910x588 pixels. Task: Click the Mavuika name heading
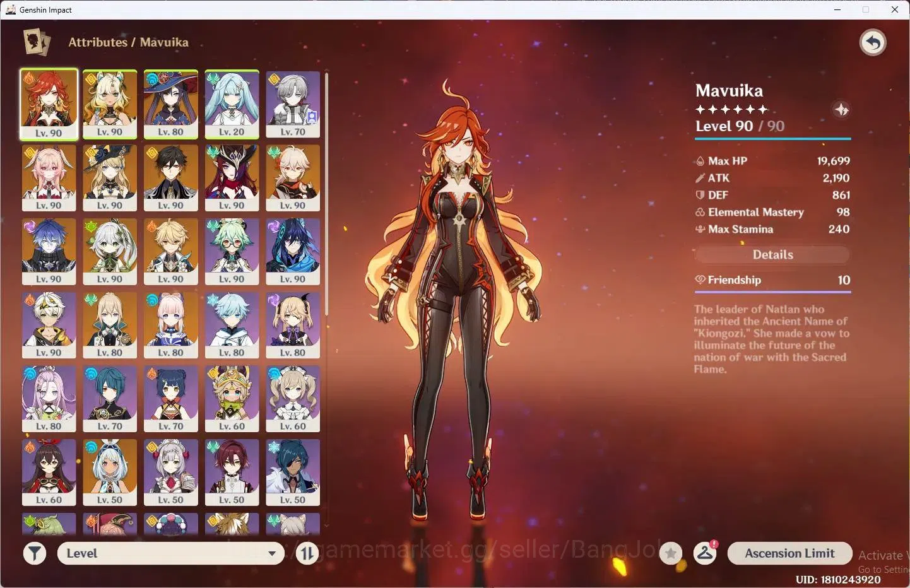(729, 91)
